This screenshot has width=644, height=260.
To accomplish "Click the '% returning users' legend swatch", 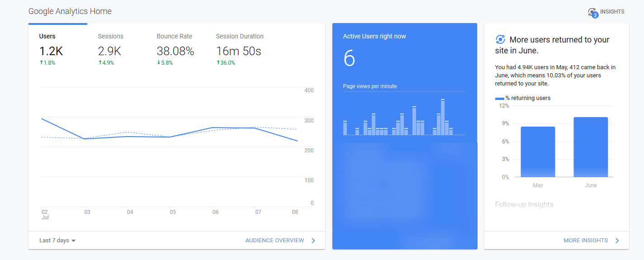I will tap(499, 98).
